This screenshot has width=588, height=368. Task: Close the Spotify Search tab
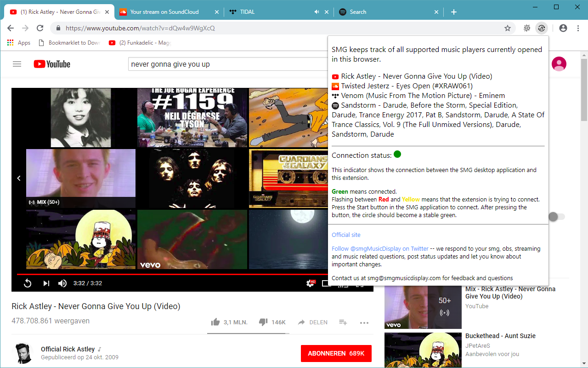(x=436, y=12)
